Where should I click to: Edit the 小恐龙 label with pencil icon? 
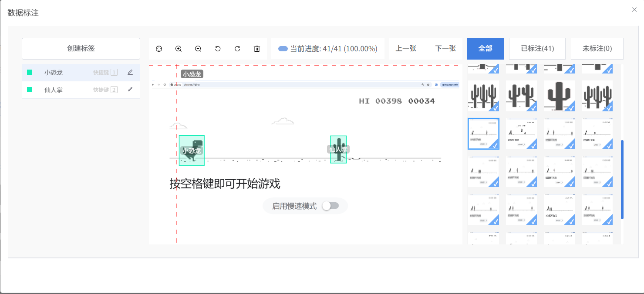point(130,73)
